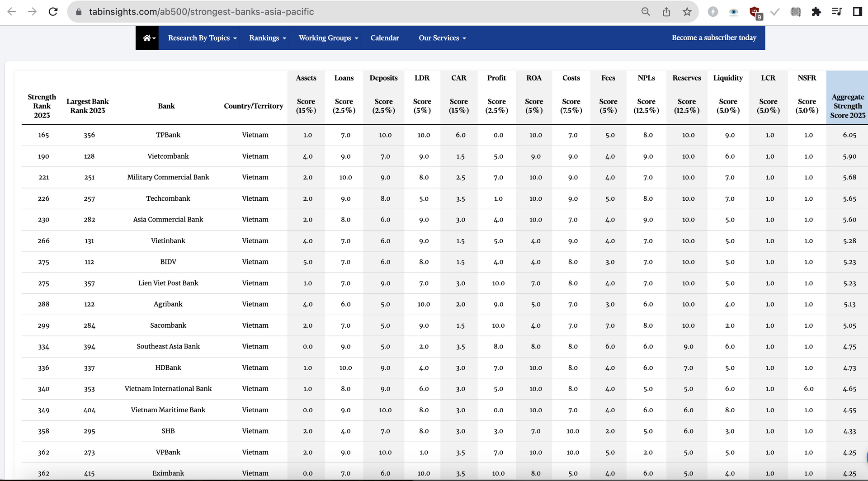
Task: Select the HDBank row name
Action: pos(168,368)
